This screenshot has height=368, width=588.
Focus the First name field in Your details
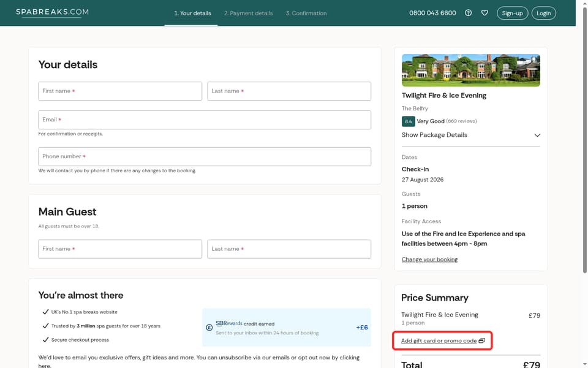pos(120,91)
